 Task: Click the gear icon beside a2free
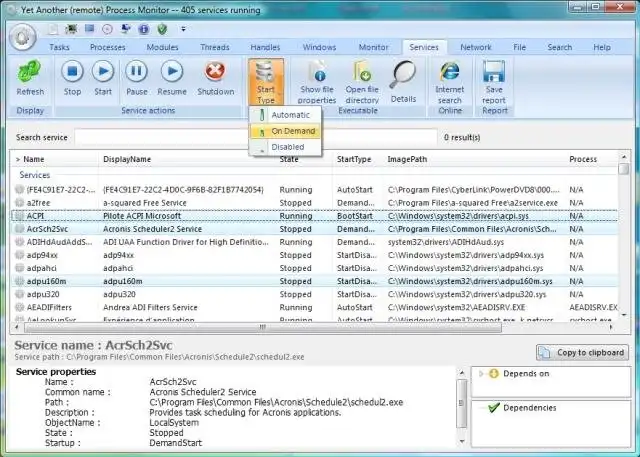19,203
